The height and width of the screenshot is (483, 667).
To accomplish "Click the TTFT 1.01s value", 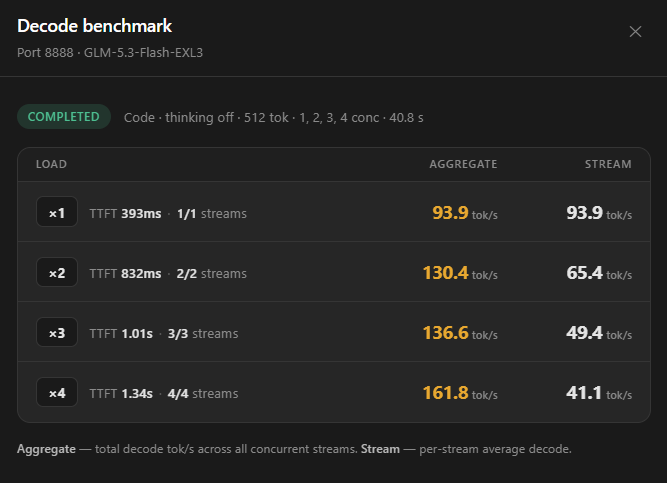I will click(x=121, y=334).
